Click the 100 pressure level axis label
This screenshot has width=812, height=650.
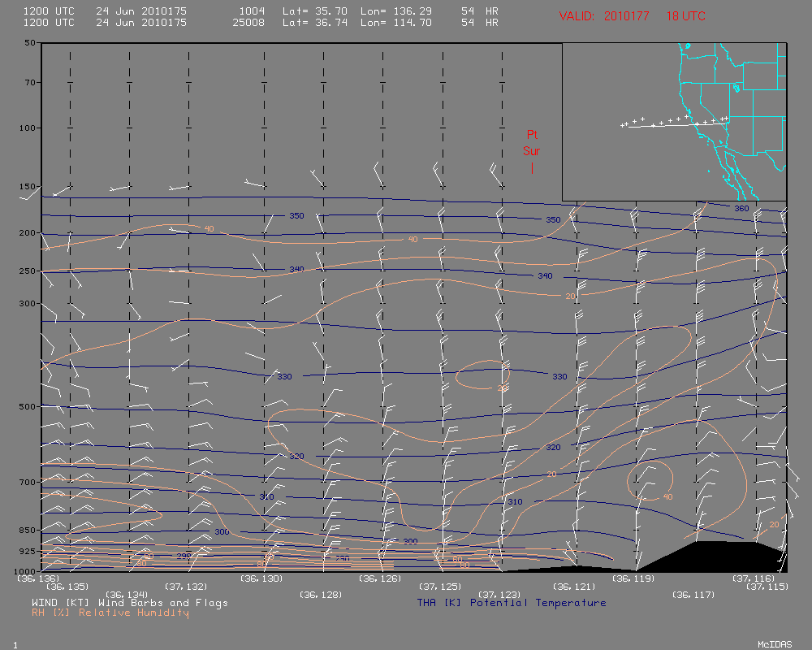tap(28, 128)
